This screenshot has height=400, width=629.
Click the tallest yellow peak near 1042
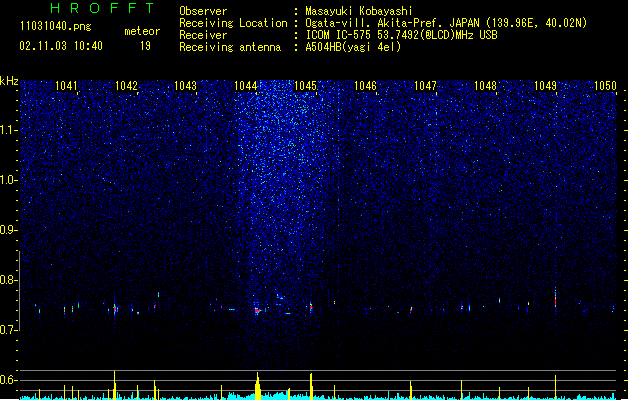[115, 385]
